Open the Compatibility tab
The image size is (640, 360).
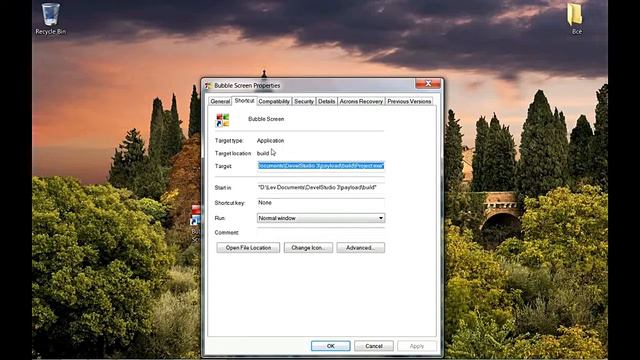click(x=274, y=101)
